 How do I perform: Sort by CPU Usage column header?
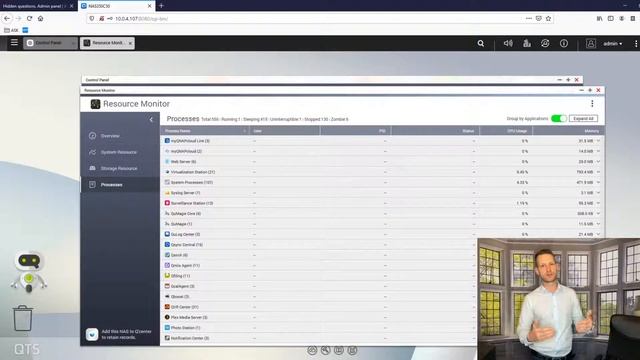click(x=506, y=131)
